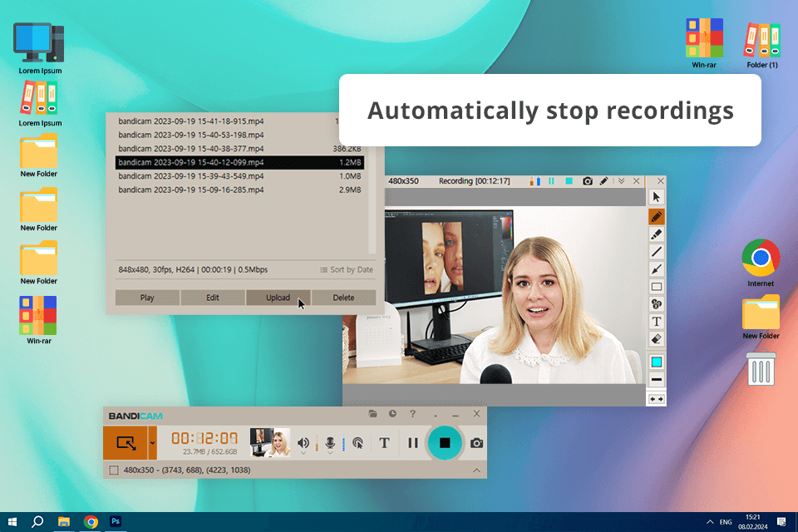The width and height of the screenshot is (798, 532).
Task: Open the notification center icon in taskbar
Action: coord(781,522)
